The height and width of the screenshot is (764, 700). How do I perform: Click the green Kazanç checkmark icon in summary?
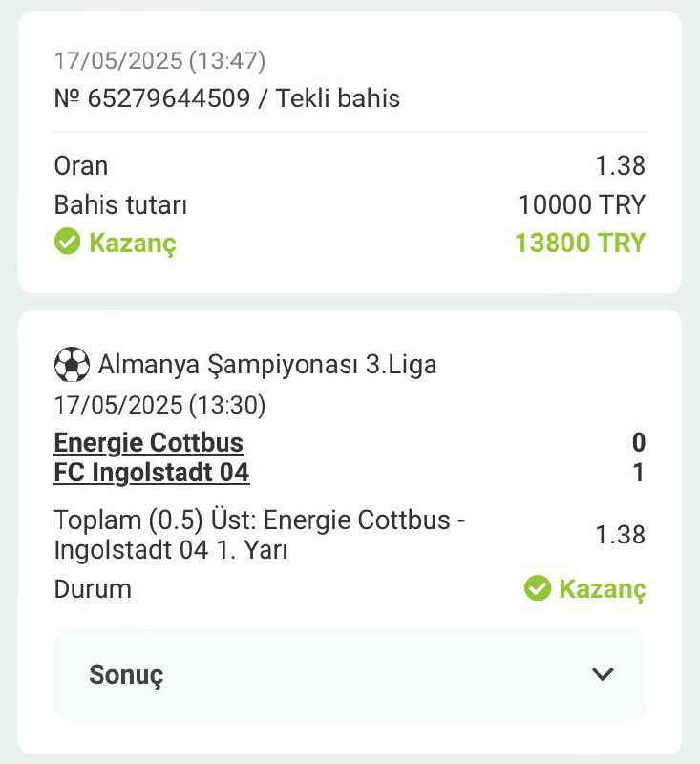67,242
